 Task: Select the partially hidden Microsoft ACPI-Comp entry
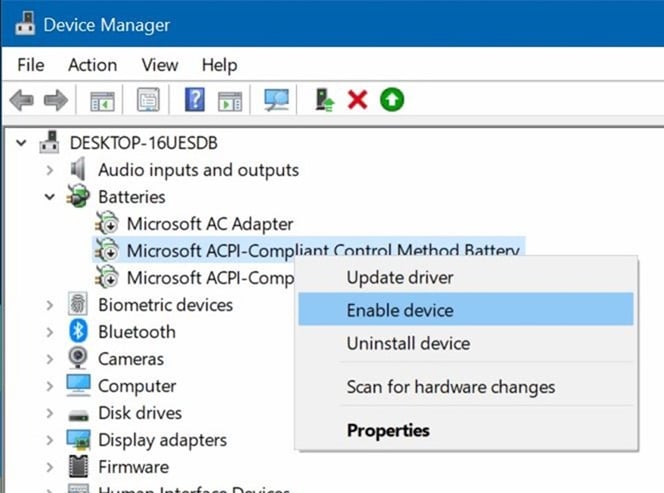pos(210,278)
